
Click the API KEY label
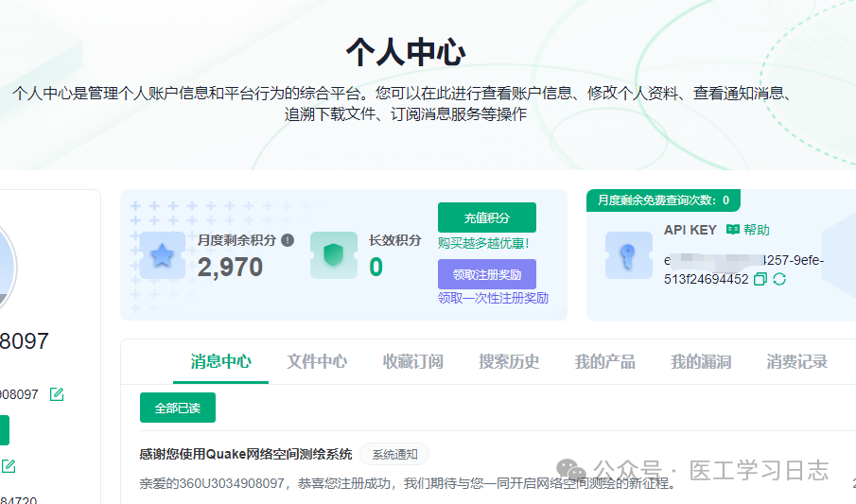pyautogui.click(x=690, y=230)
